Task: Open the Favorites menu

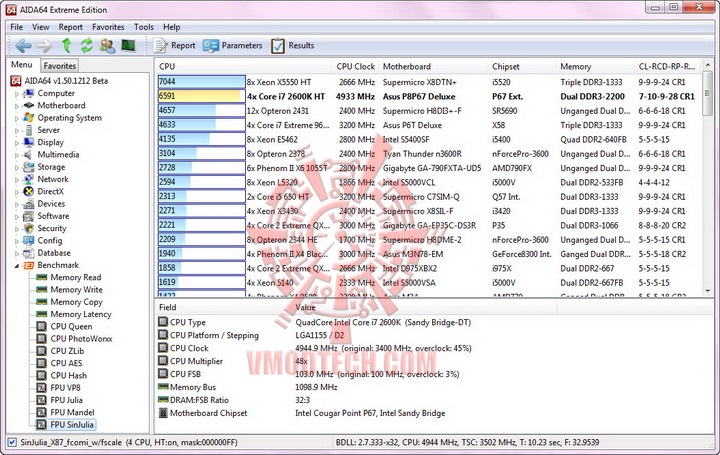Action: (108, 27)
